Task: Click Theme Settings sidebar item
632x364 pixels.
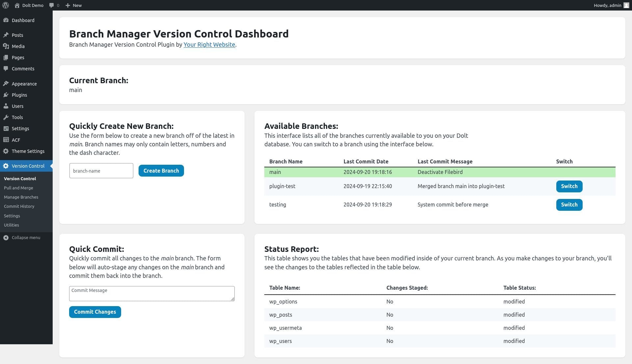Action: (28, 151)
